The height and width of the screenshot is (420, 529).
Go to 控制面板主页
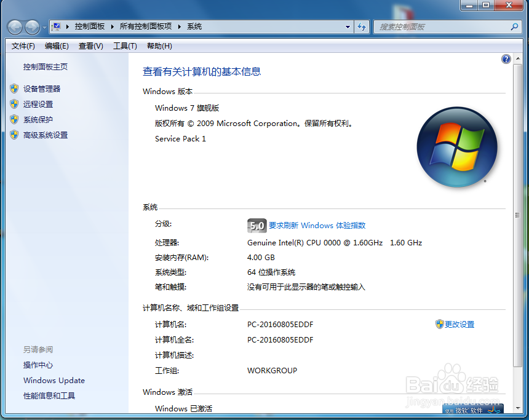point(45,67)
